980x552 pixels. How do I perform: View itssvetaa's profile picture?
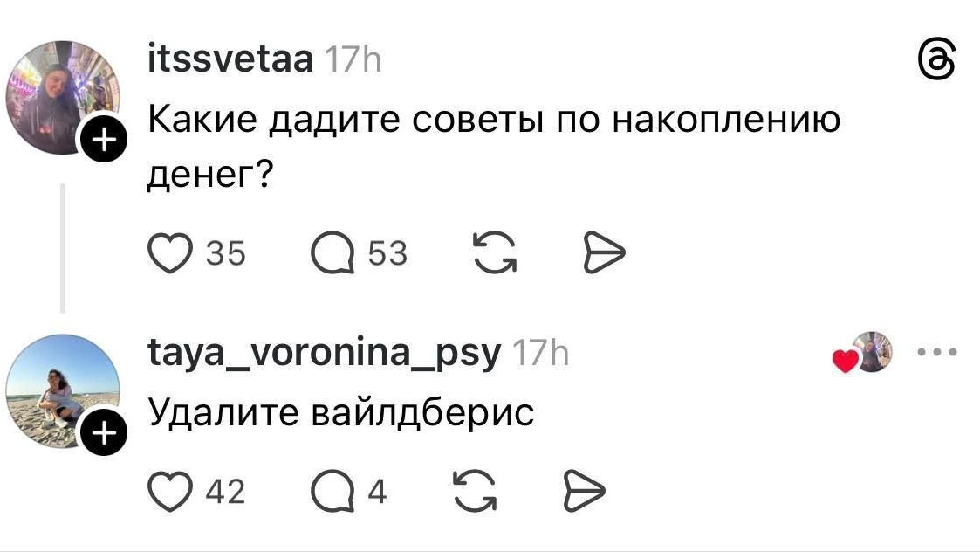[61, 94]
